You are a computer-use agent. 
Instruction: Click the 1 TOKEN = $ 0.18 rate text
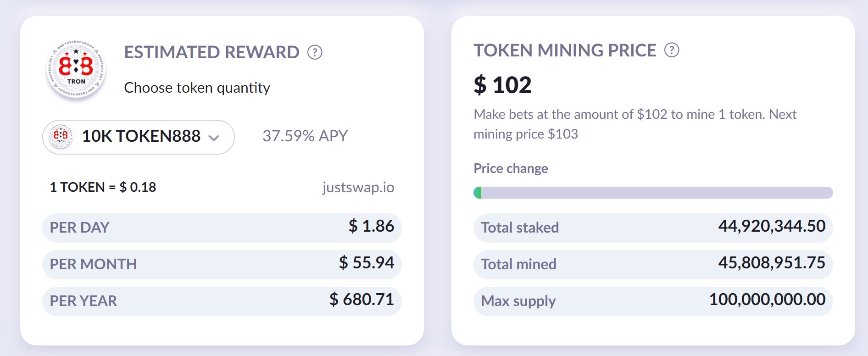point(103,187)
